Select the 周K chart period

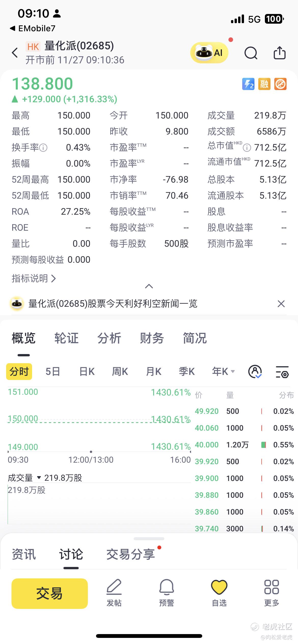pos(120,372)
